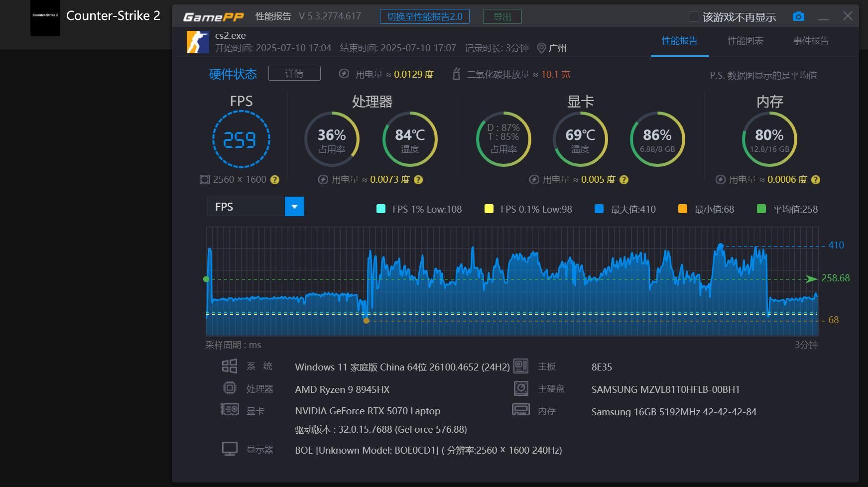Click the CO2 emission icon beside 二氧化碳排放量
This screenshot has width=868, height=487.
(457, 75)
